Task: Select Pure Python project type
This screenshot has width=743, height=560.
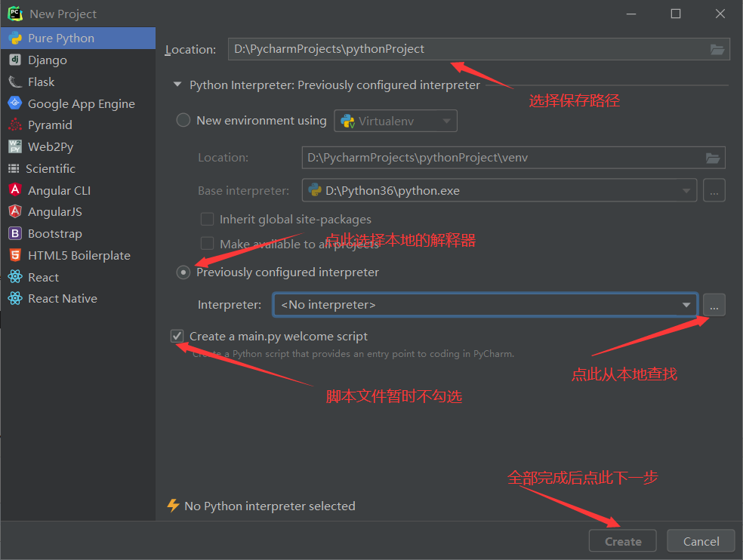Action: coord(79,38)
